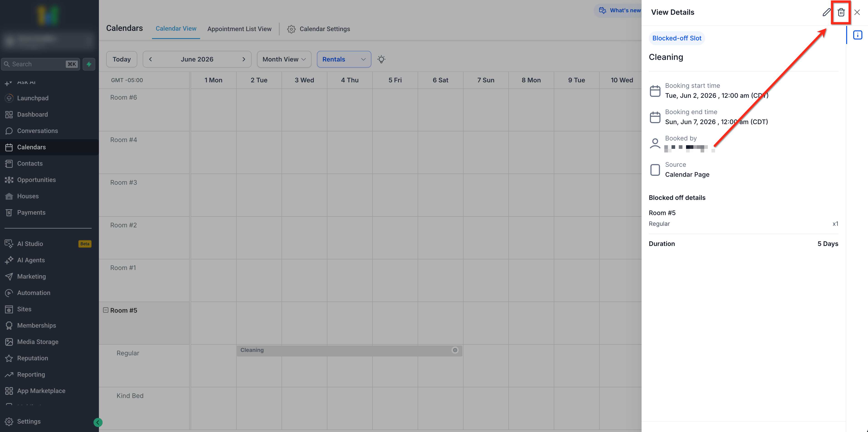
Task: Open the info panel icon on right
Action: coord(857,35)
